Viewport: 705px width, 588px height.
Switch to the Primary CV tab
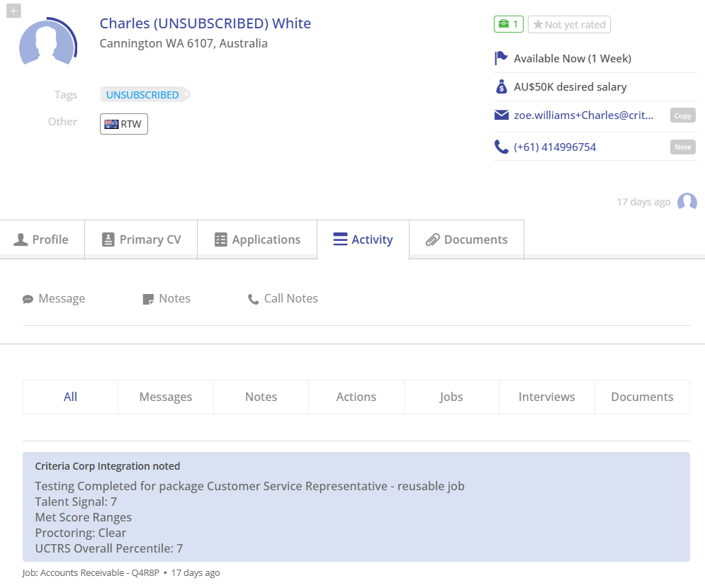pos(141,239)
